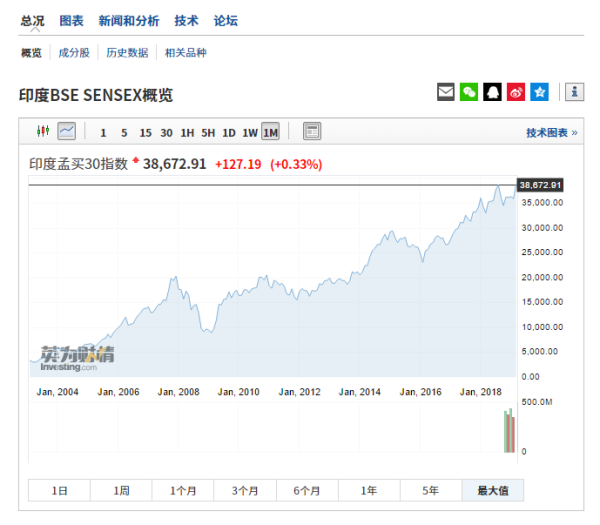Open the 论坛 tab
The height and width of the screenshot is (525, 600).
(x=225, y=21)
